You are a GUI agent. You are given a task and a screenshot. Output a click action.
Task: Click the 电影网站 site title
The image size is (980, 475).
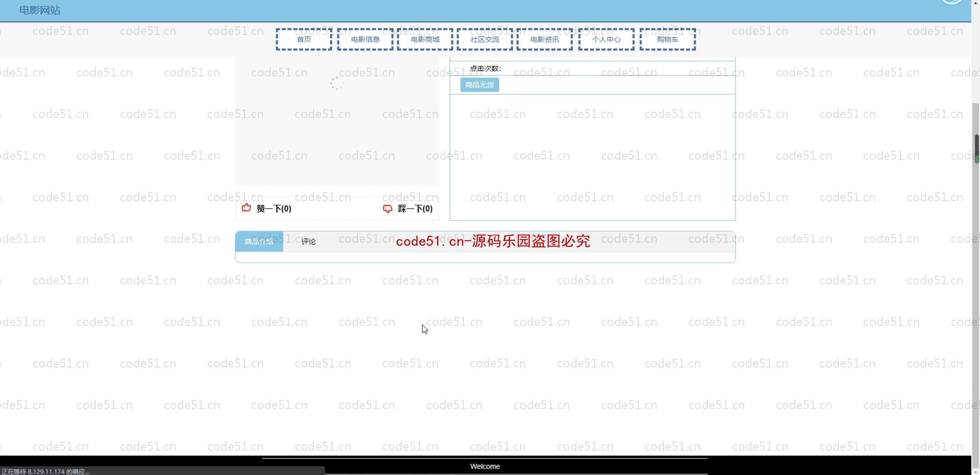click(x=40, y=10)
